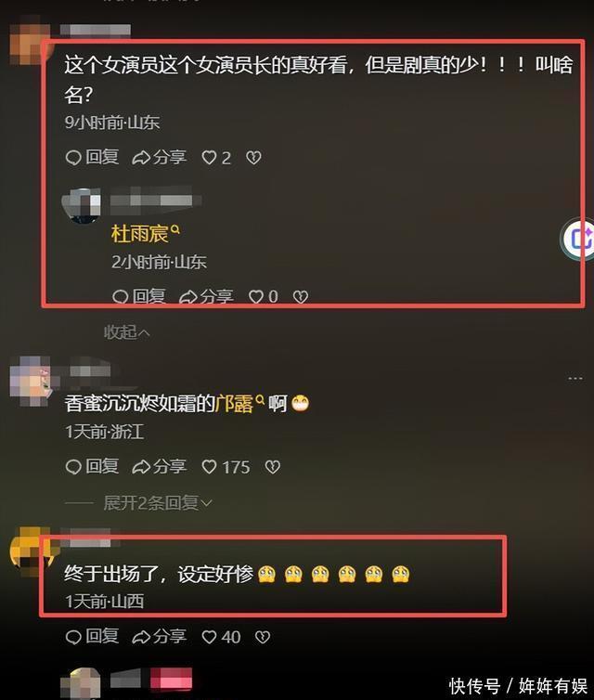Share the 终于出场了 comment
Viewport: 594px width, 700px height.
pos(160,637)
